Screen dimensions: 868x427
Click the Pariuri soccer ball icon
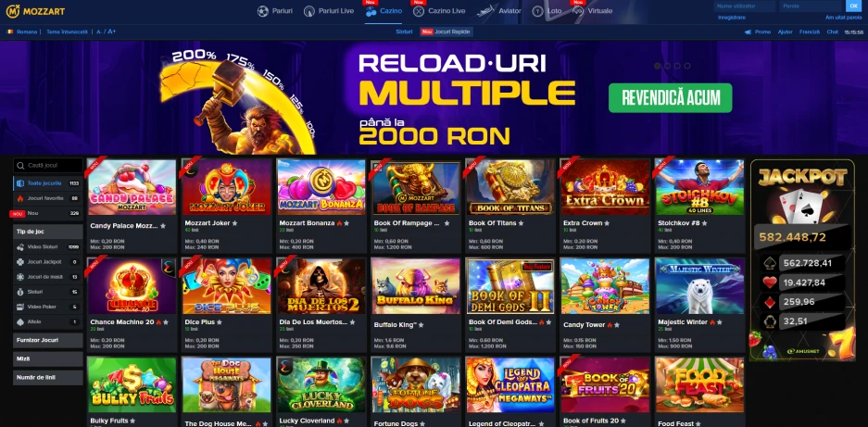(263, 10)
